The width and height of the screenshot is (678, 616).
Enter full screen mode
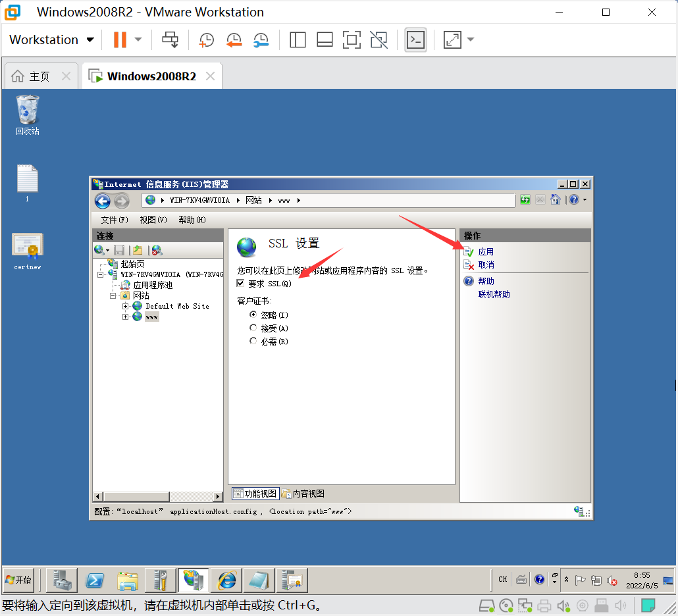[x=352, y=39]
